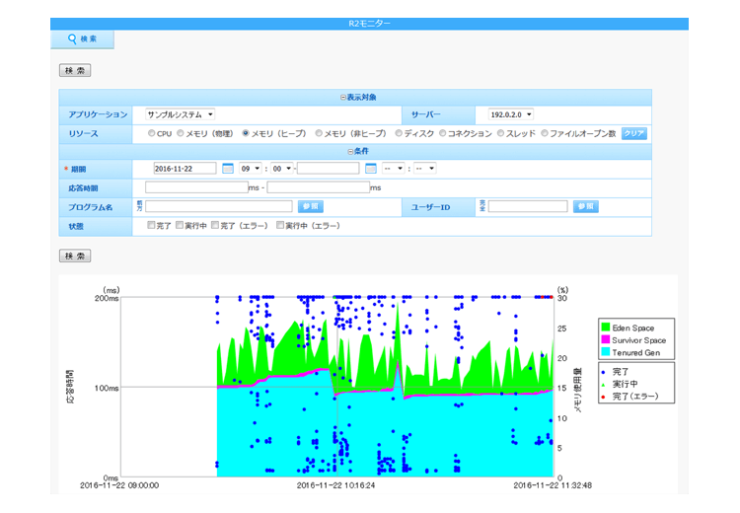Click 参照 button next to ユーザーID
The height and width of the screenshot is (513, 740).
click(x=586, y=206)
